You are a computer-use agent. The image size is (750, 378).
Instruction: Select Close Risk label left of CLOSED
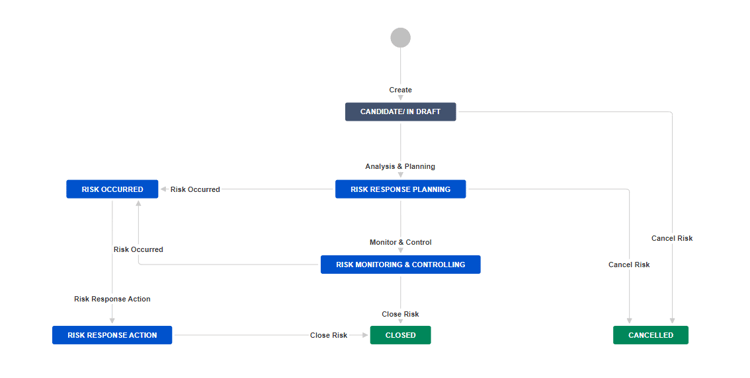coord(329,335)
